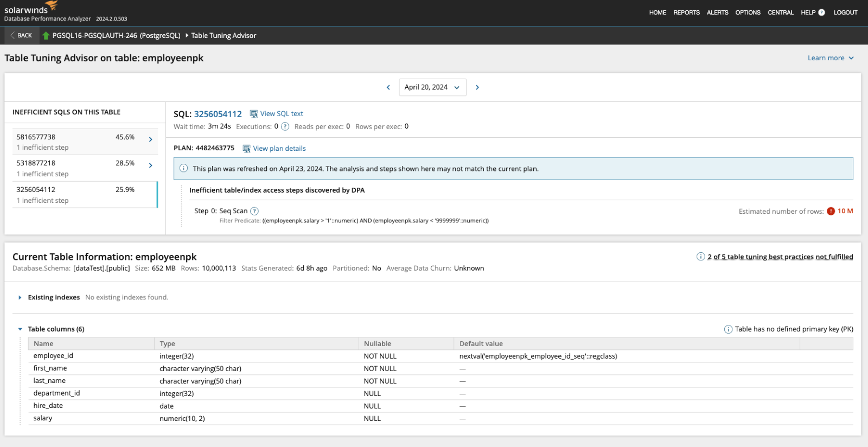Click the red estimated rows warning icon
Image resolution: width=868 pixels, height=447 pixels.
click(x=831, y=212)
